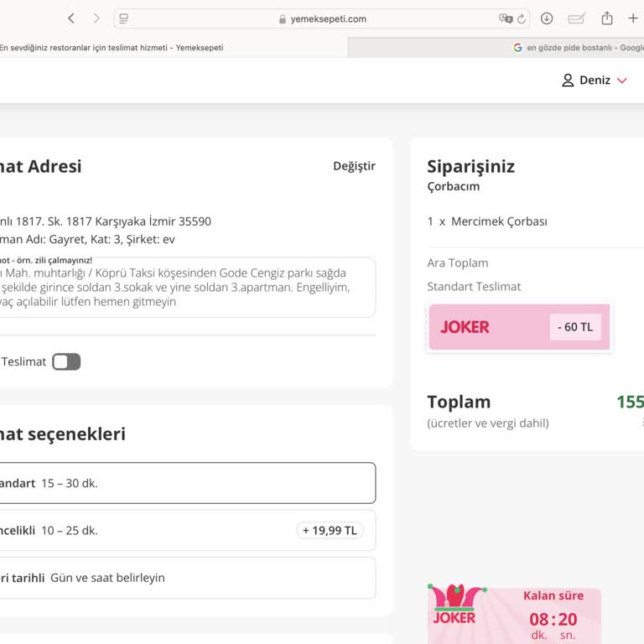Select the Öncelikli 10 – 25 dk. delivery option
Screen dimensions: 644x644
tap(188, 530)
